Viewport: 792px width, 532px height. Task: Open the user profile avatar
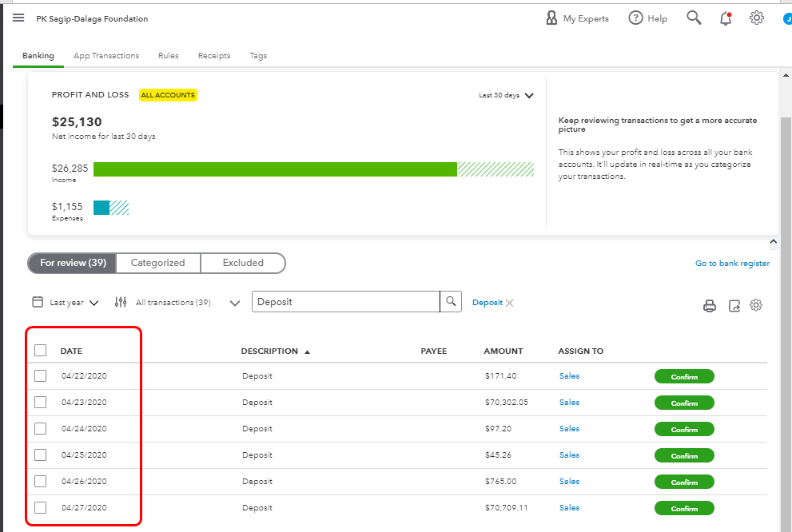pyautogui.click(x=787, y=19)
